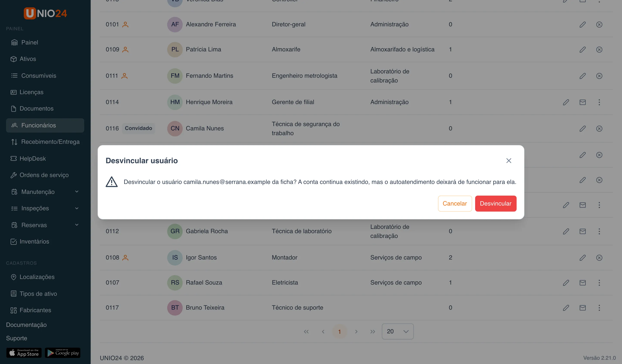Jump to last page double arrow
This screenshot has height=364, width=622.
click(x=373, y=331)
